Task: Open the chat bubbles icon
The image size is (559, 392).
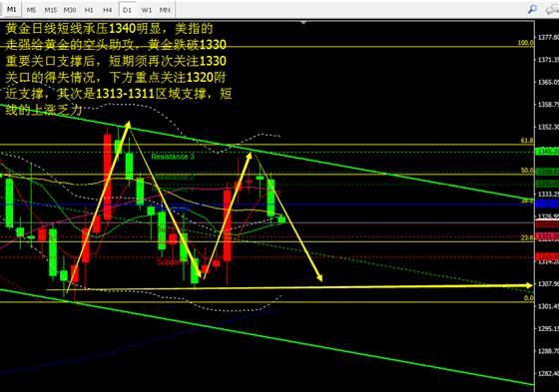Action: [553, 9]
